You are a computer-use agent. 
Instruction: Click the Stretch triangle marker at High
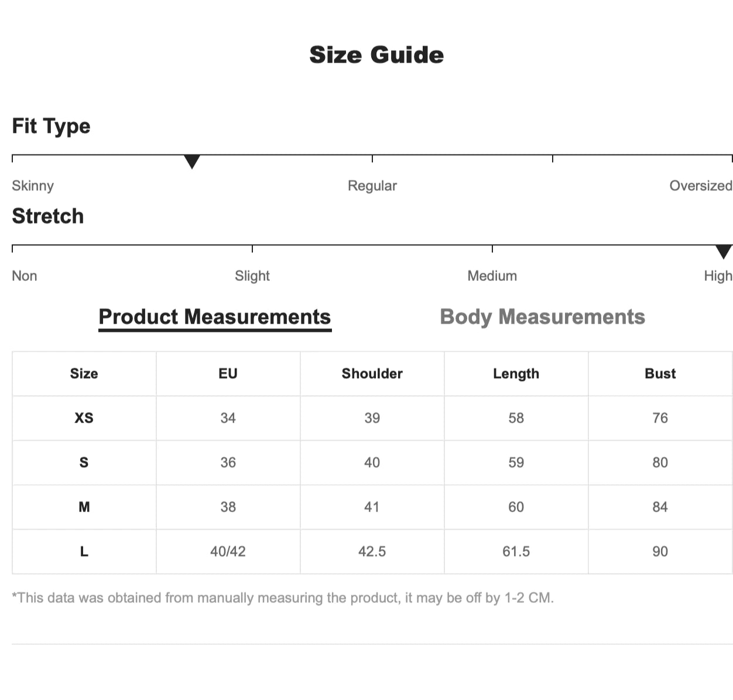click(x=724, y=252)
